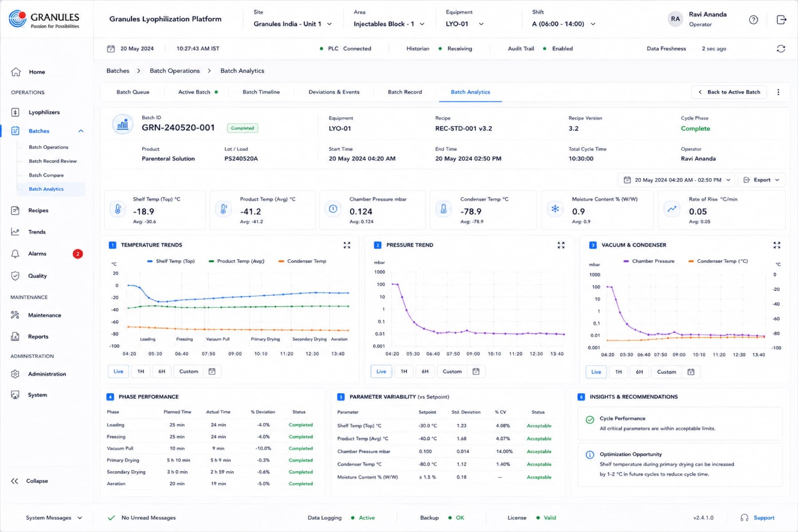Collapse the Batches sidebar section

click(81, 131)
